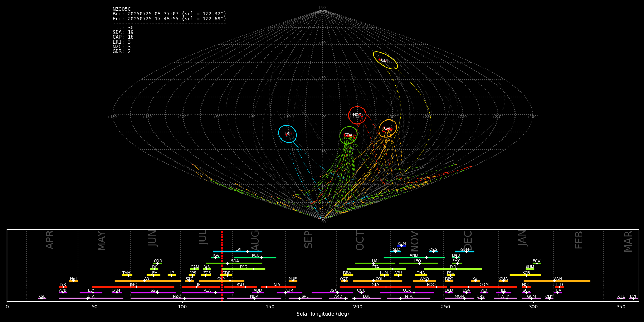Click the ARI shower bar in the timeline
This screenshot has width=644, height=322.
tap(148, 281)
